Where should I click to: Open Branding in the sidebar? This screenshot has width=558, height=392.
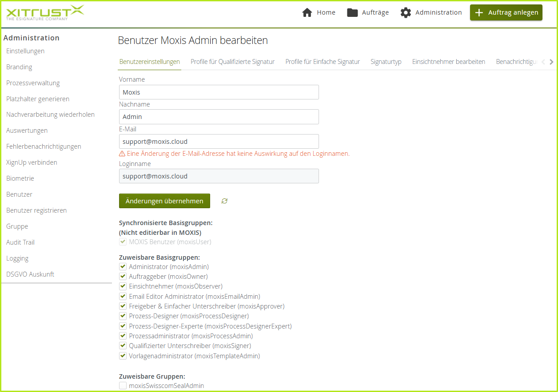coord(19,67)
